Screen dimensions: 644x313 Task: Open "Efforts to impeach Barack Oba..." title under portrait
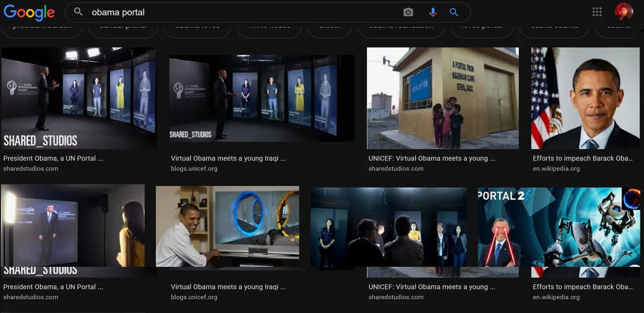[x=583, y=158]
